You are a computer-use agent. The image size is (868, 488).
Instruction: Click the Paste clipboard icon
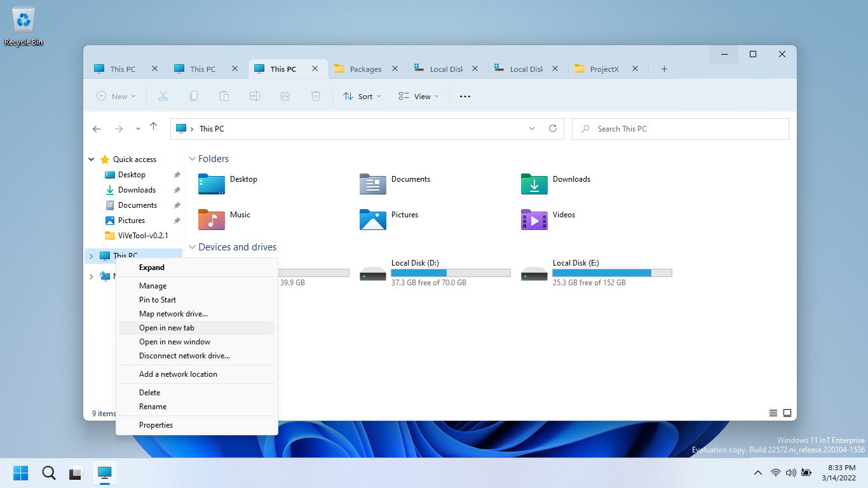pos(224,96)
